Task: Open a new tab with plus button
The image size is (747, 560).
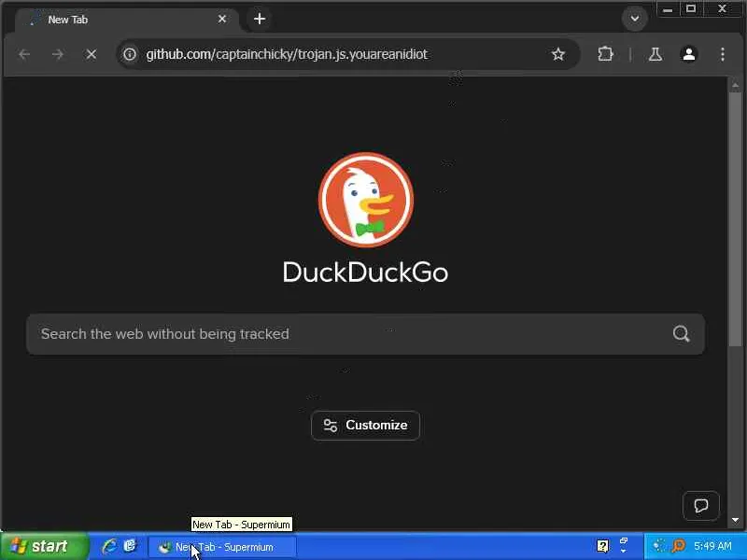Action: [260, 19]
